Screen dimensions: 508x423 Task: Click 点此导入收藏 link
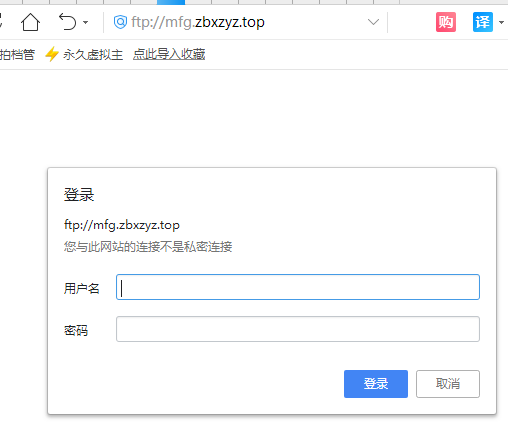tap(169, 54)
